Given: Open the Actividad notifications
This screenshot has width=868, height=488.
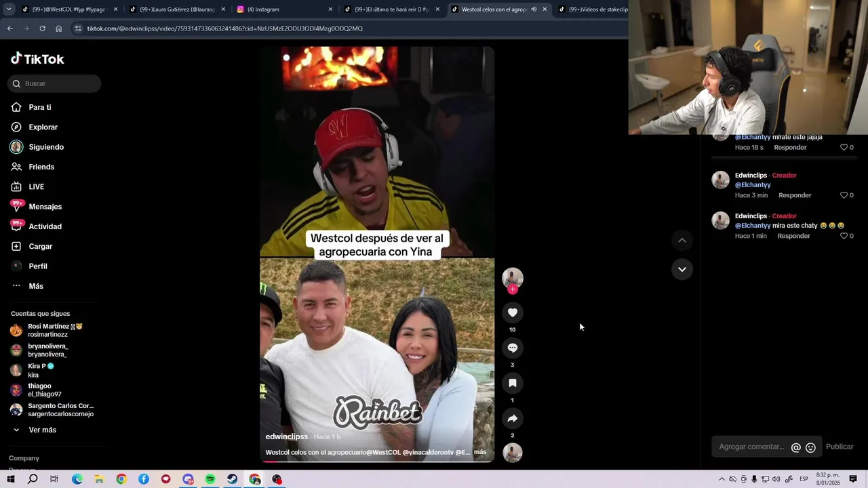Looking at the screenshot, I should pyautogui.click(x=45, y=226).
